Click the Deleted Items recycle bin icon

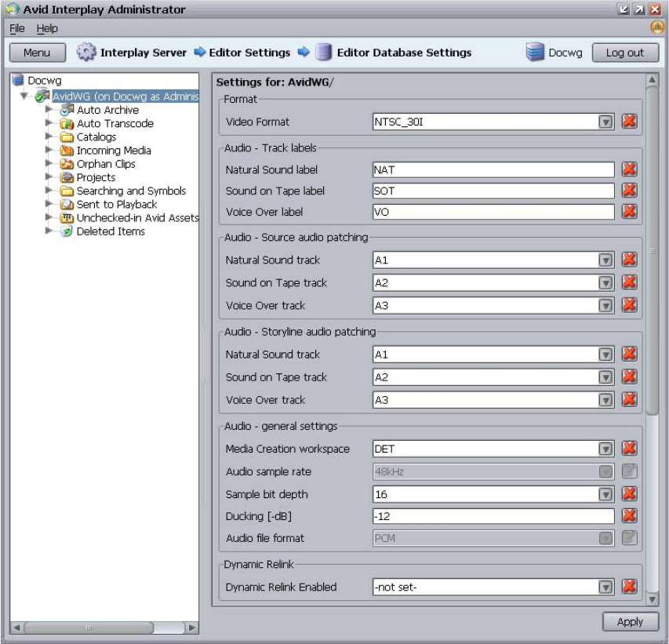tap(67, 231)
